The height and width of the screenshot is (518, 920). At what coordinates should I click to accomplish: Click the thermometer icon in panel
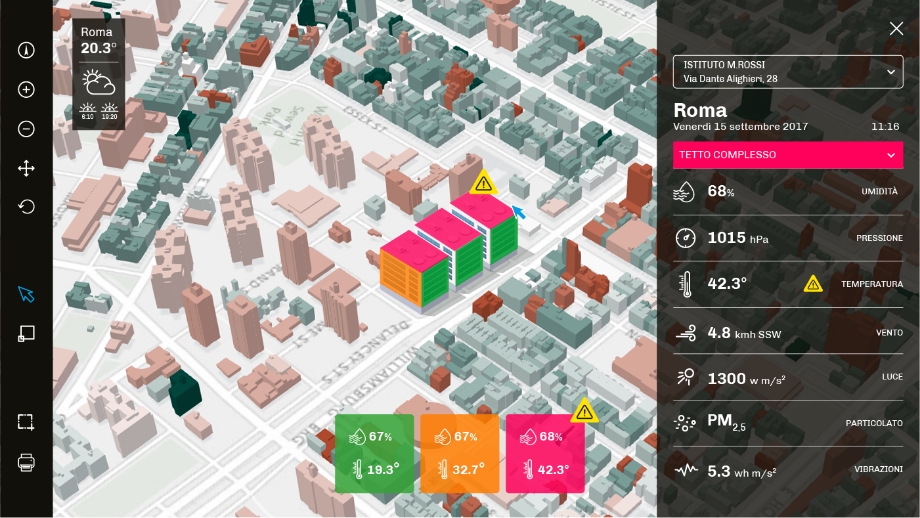[x=684, y=284]
